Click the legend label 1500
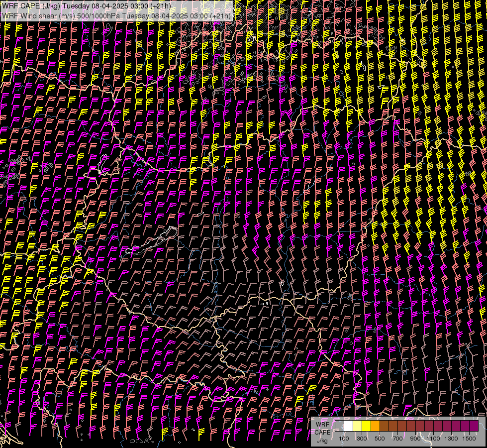487x448 pixels. pos(469,439)
